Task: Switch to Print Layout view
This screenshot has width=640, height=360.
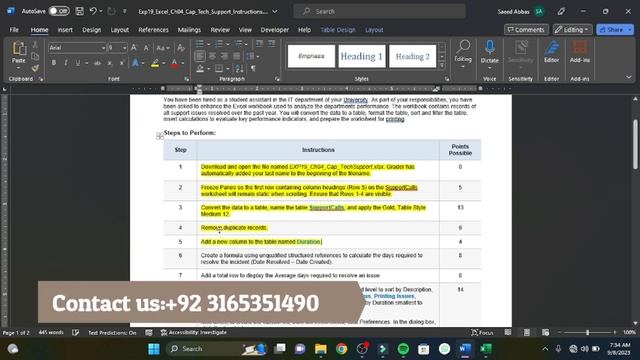Action: 527,333
